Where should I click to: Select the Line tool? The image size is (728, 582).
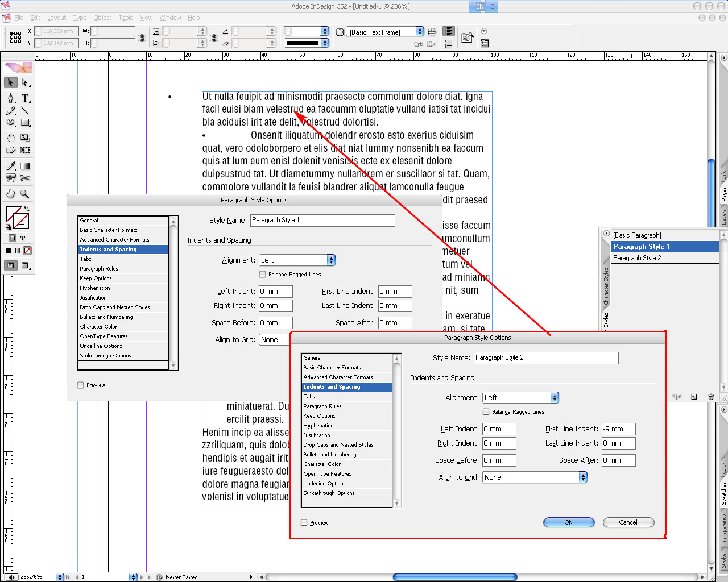pyautogui.click(x=25, y=111)
